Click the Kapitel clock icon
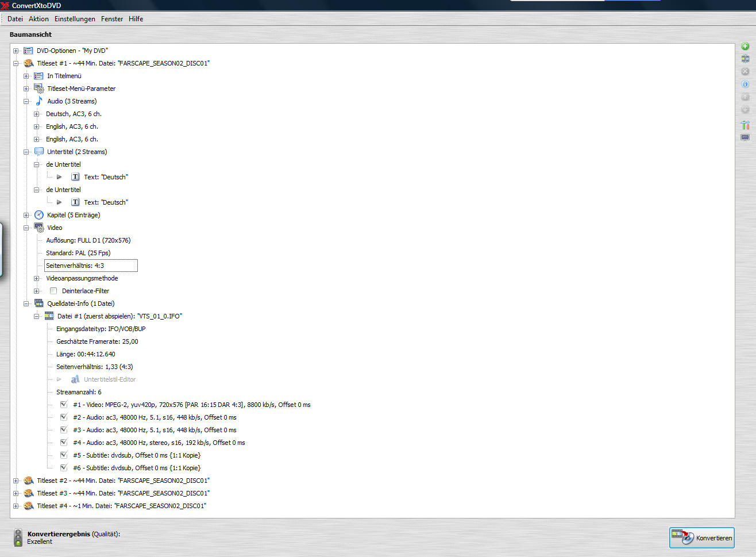The height and width of the screenshot is (557, 756). point(39,215)
